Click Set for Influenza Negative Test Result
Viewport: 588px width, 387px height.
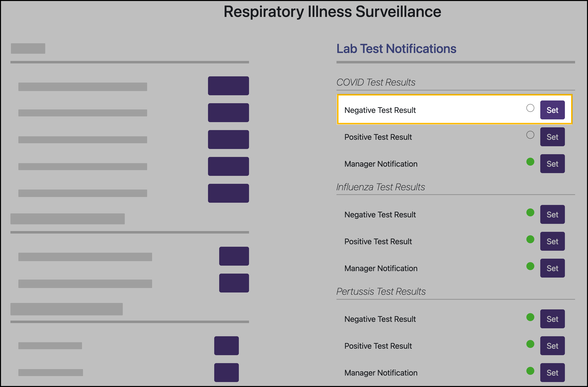(552, 214)
